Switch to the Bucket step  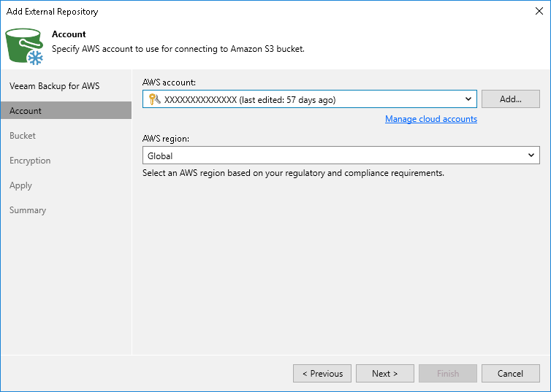tap(23, 136)
